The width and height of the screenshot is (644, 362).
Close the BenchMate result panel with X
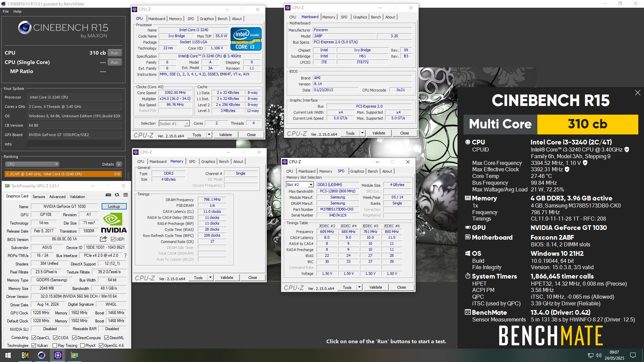pos(638,93)
